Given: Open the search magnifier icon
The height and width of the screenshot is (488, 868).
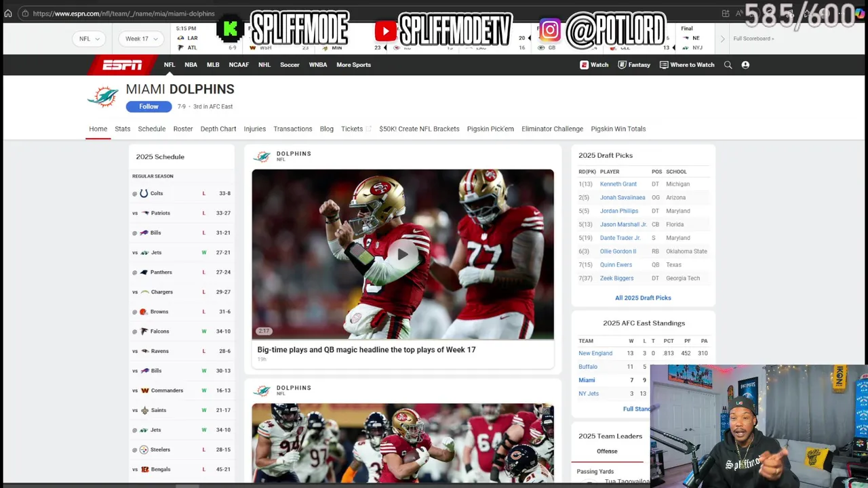Looking at the screenshot, I should [x=728, y=65].
